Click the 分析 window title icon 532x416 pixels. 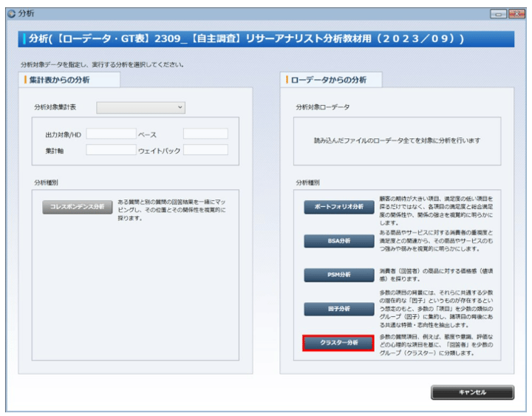pos(10,13)
